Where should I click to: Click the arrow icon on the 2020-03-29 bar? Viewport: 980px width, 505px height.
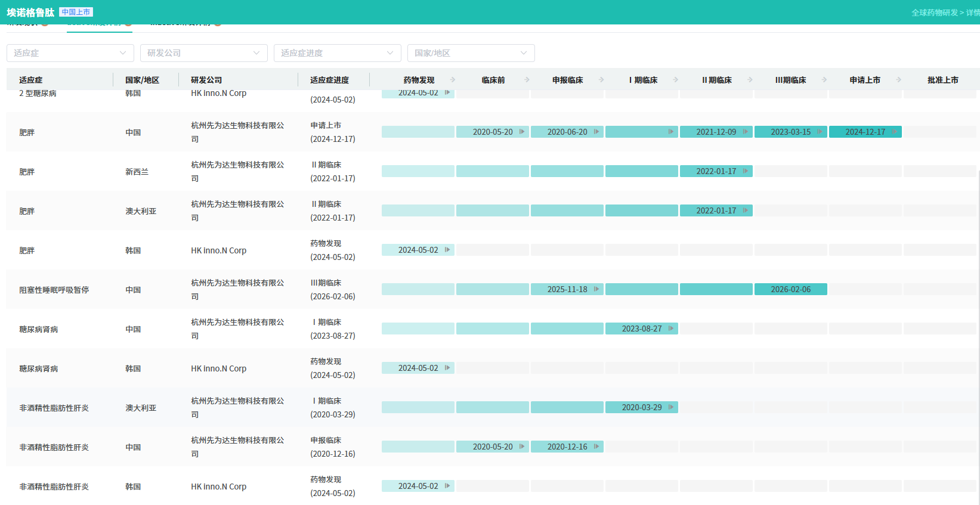pos(670,407)
